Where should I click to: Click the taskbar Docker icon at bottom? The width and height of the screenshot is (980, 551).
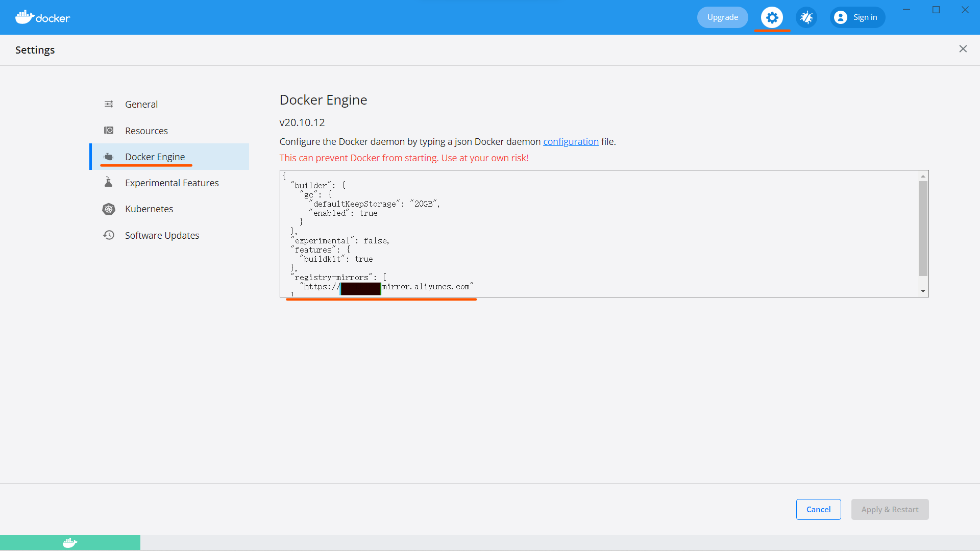[69, 542]
